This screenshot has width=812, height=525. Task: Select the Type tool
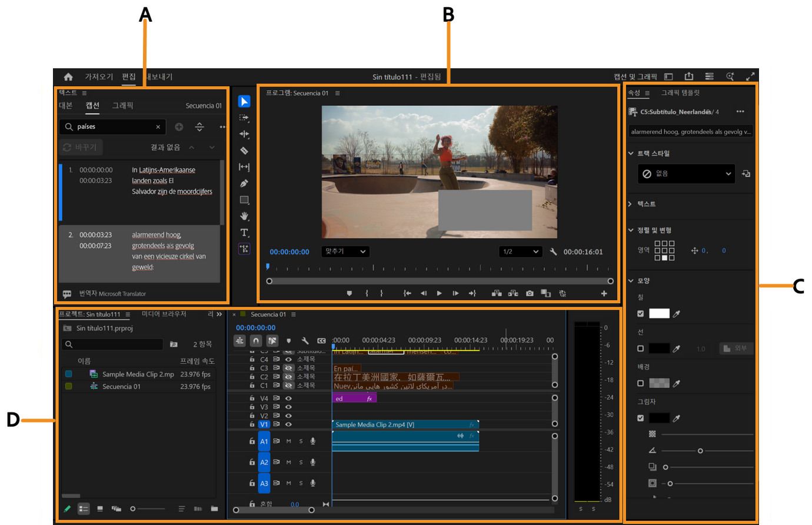pyautogui.click(x=244, y=232)
